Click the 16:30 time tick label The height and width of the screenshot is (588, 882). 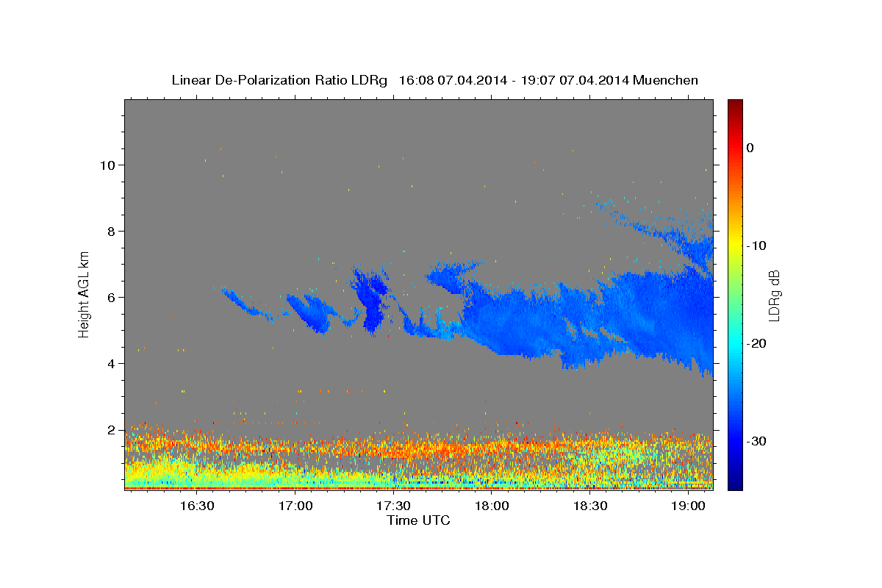[x=197, y=506]
